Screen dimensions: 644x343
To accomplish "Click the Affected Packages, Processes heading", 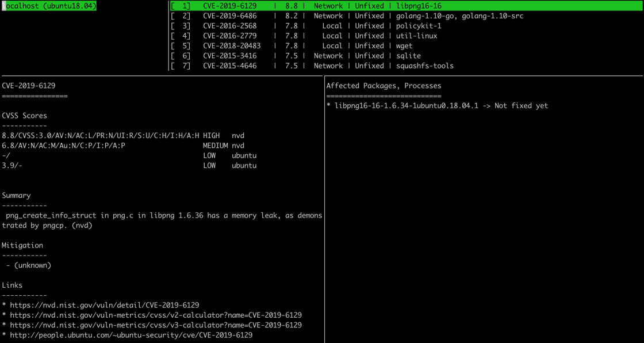I will coord(384,86).
